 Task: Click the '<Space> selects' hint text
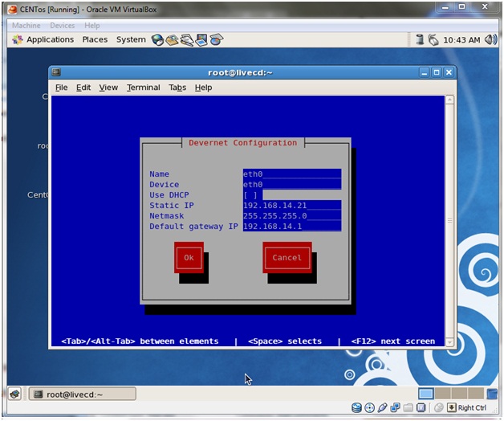point(285,341)
